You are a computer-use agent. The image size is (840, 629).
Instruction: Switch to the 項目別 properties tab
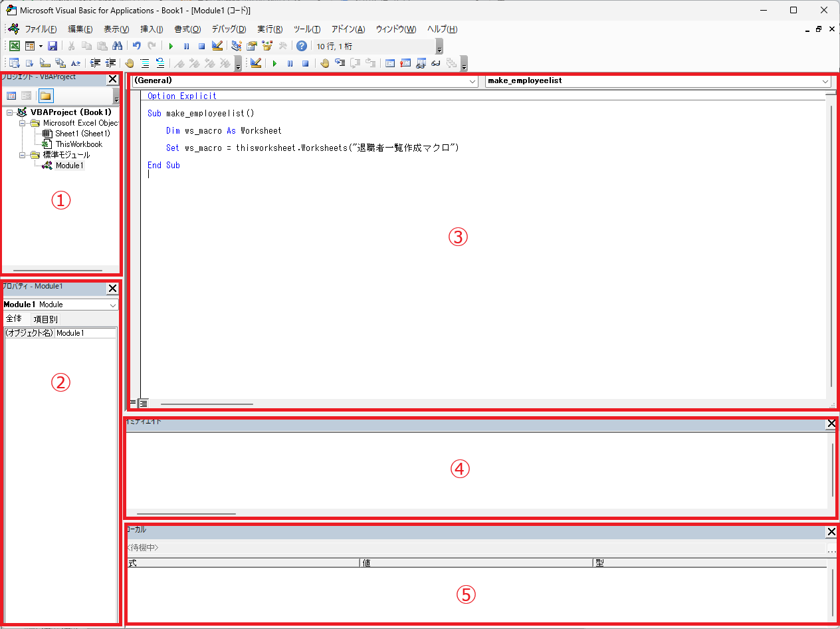pos(45,318)
